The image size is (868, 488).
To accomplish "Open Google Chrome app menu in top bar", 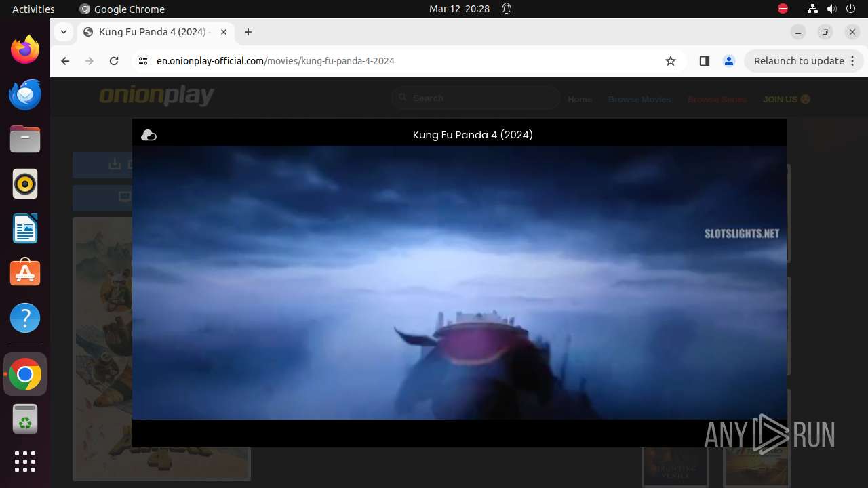I will (x=122, y=9).
